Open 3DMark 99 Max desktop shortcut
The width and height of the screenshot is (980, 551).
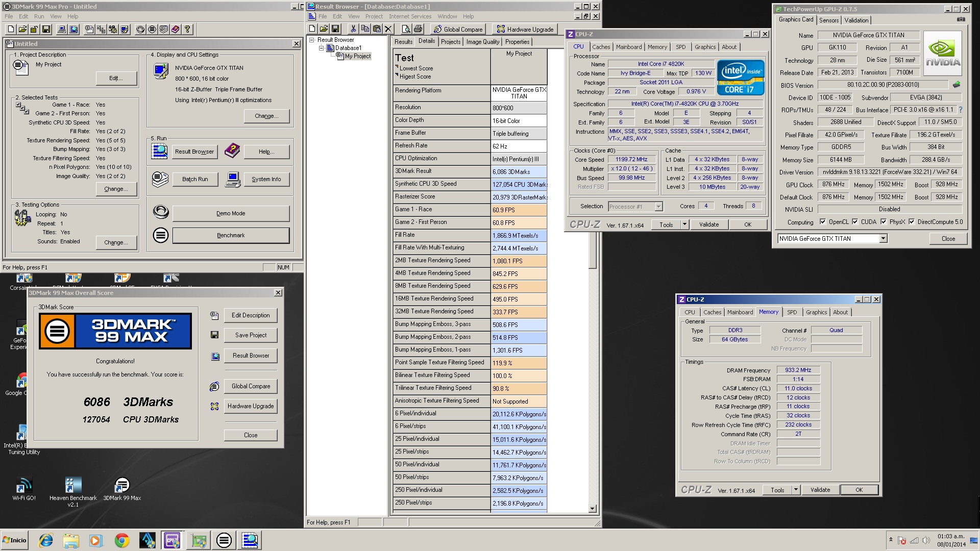point(122,490)
